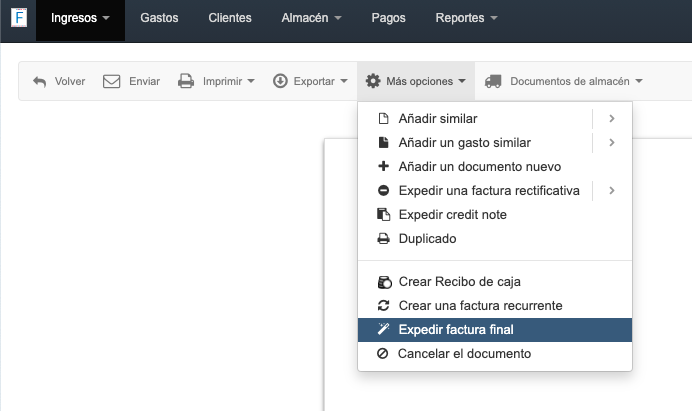Select Cancelar el documento option
Image resolution: width=692 pixels, height=411 pixels.
464,354
